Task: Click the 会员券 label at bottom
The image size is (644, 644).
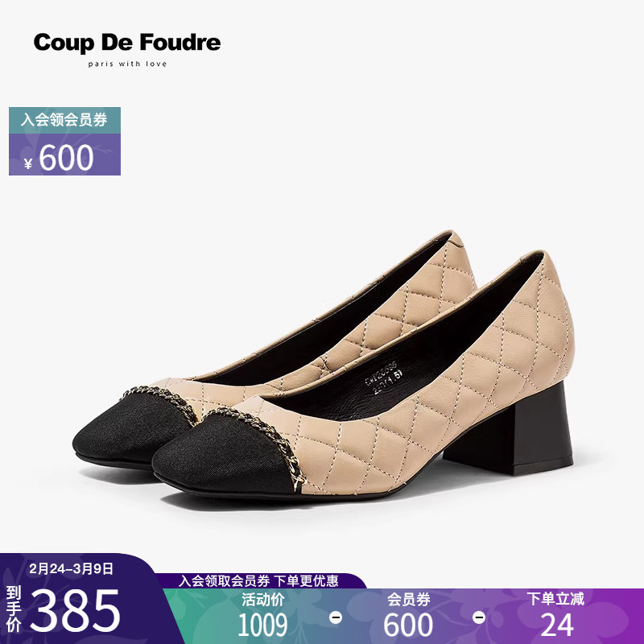Action: click(x=408, y=600)
